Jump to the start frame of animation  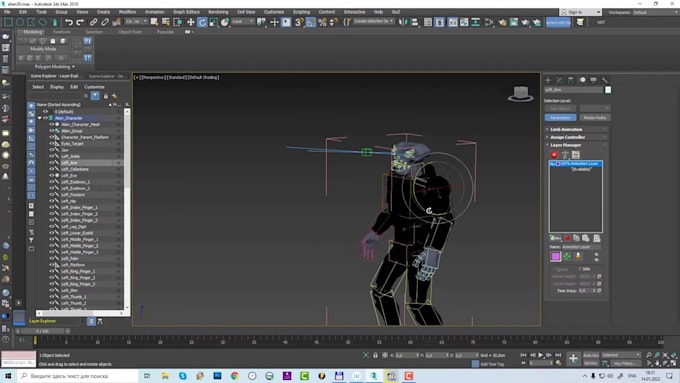coord(523,355)
